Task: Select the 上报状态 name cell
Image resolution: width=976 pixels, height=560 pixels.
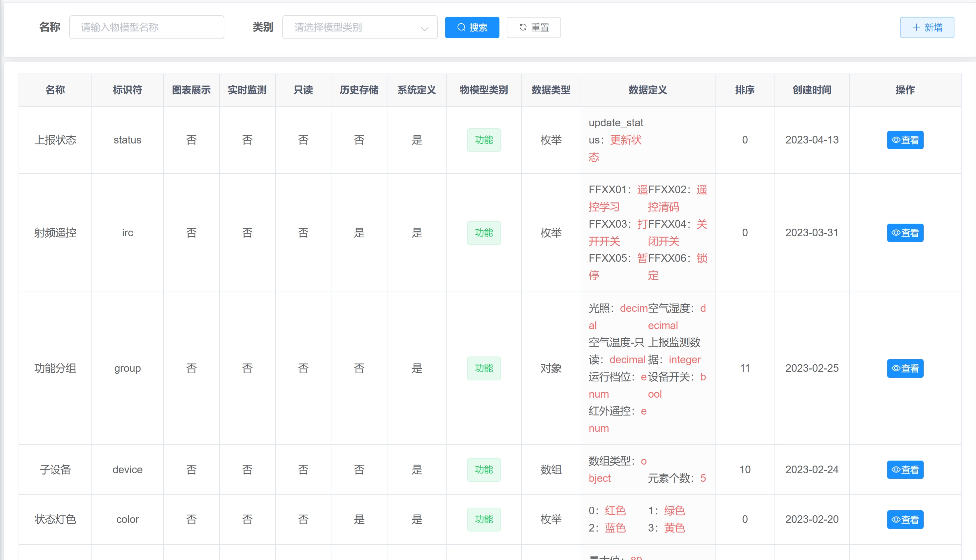Action: coord(55,140)
